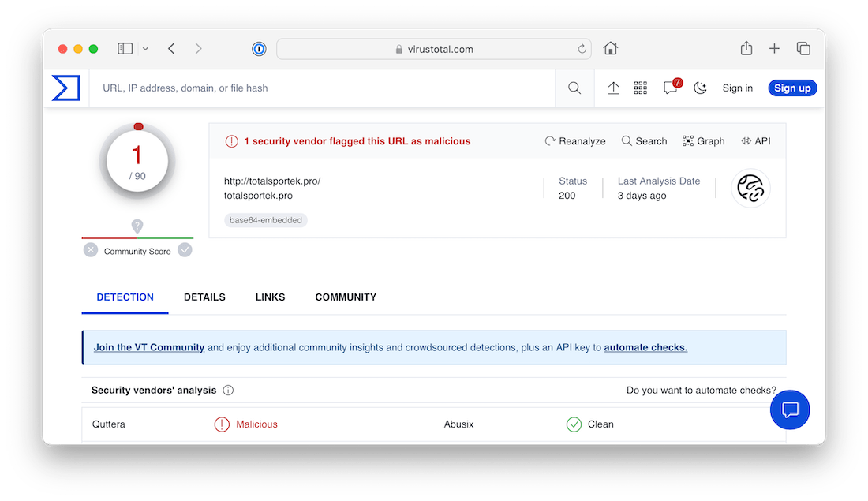Screen dimensions: 868x501
Task: Click the detection score 1/90 circle
Action: (x=137, y=161)
